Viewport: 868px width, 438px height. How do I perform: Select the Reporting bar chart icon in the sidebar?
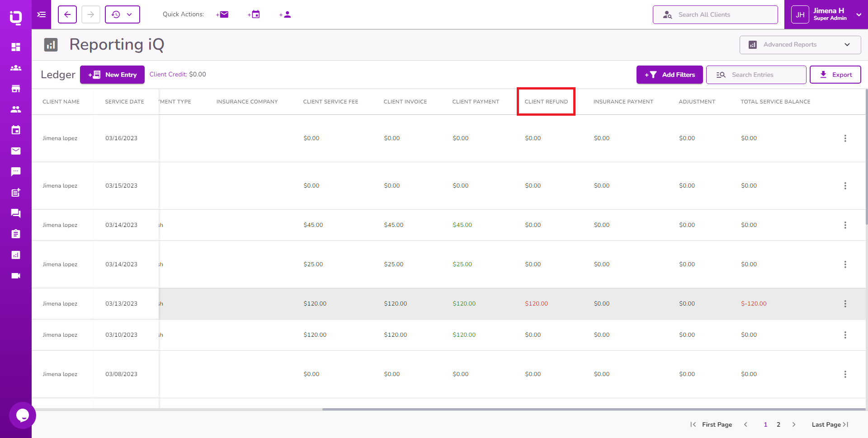[x=16, y=254]
